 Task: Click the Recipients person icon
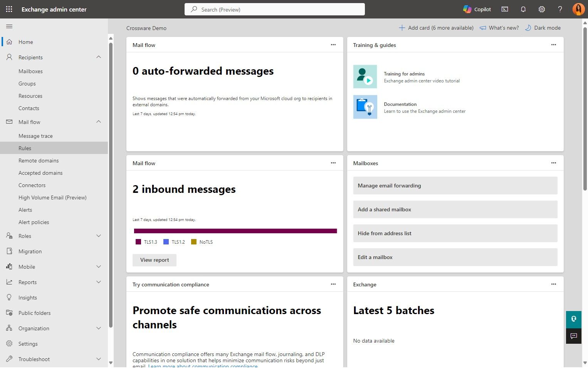9,57
